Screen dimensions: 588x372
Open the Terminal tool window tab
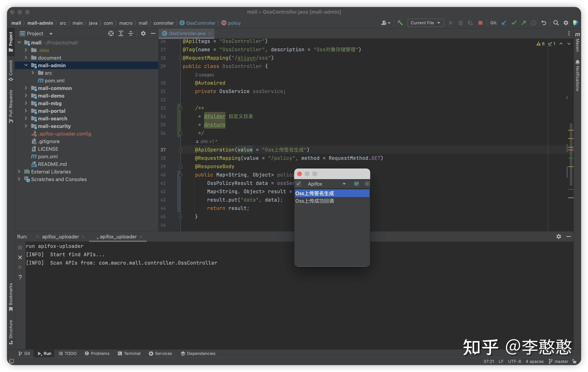coord(129,353)
